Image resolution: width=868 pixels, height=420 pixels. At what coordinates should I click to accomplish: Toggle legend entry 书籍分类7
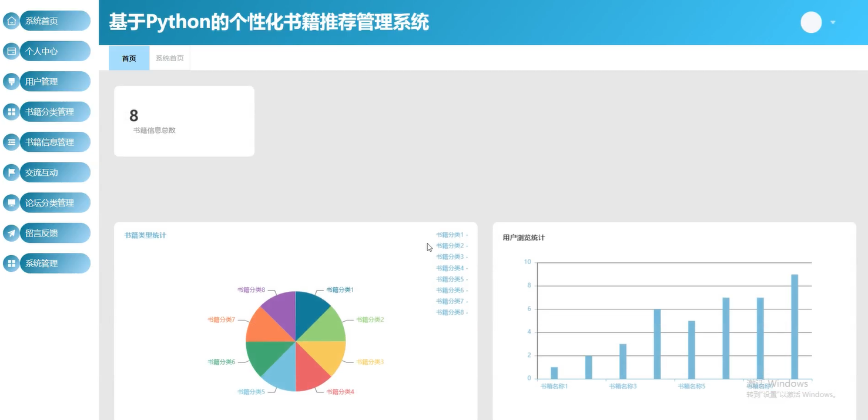coord(451,301)
